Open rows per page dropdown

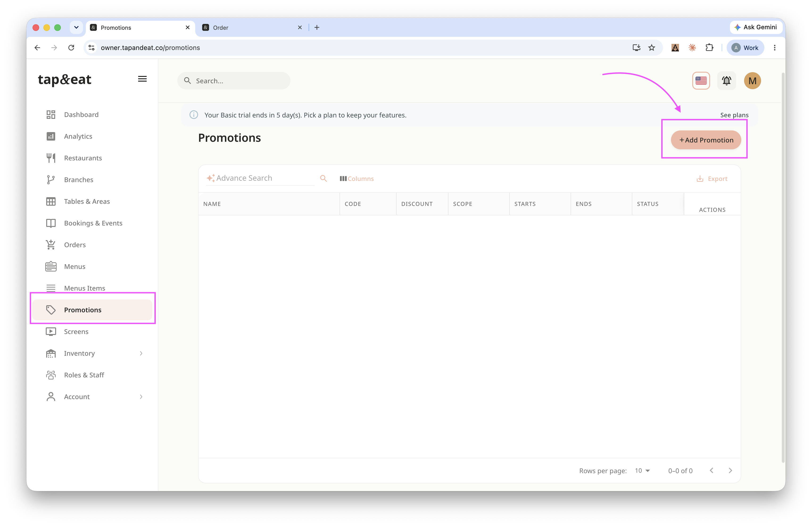(x=642, y=470)
